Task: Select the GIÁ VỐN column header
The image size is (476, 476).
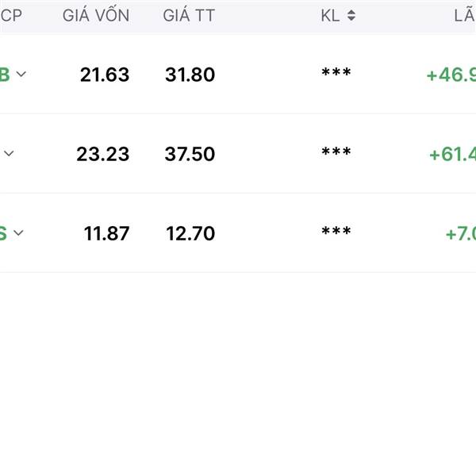Action: pyautogui.click(x=96, y=14)
